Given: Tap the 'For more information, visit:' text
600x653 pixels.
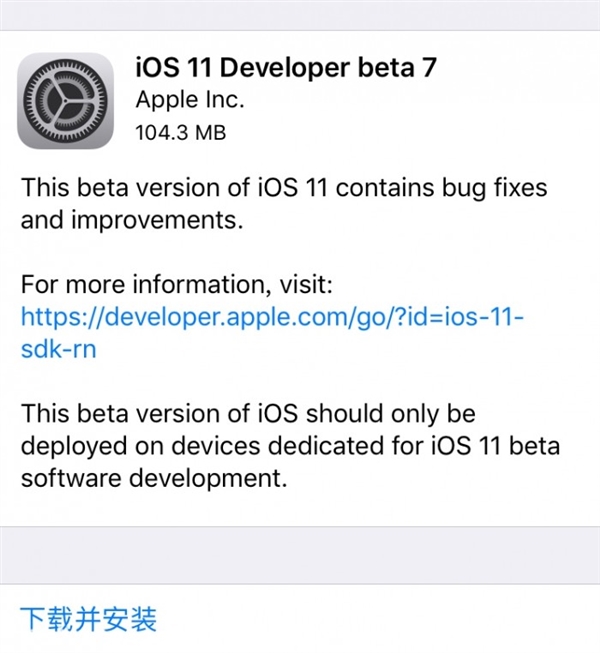Looking at the screenshot, I should click(177, 284).
